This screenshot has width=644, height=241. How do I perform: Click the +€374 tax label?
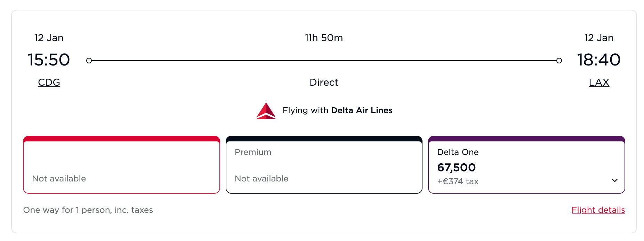coord(458,181)
